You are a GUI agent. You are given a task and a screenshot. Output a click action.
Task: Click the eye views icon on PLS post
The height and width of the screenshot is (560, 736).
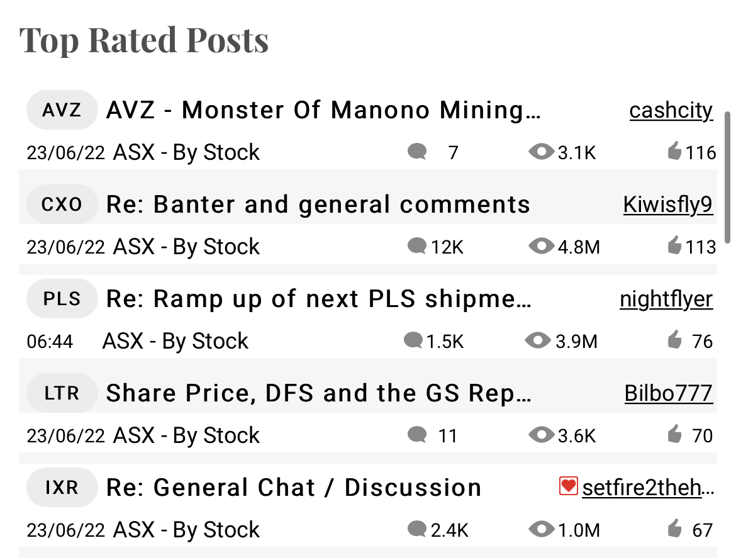point(537,340)
